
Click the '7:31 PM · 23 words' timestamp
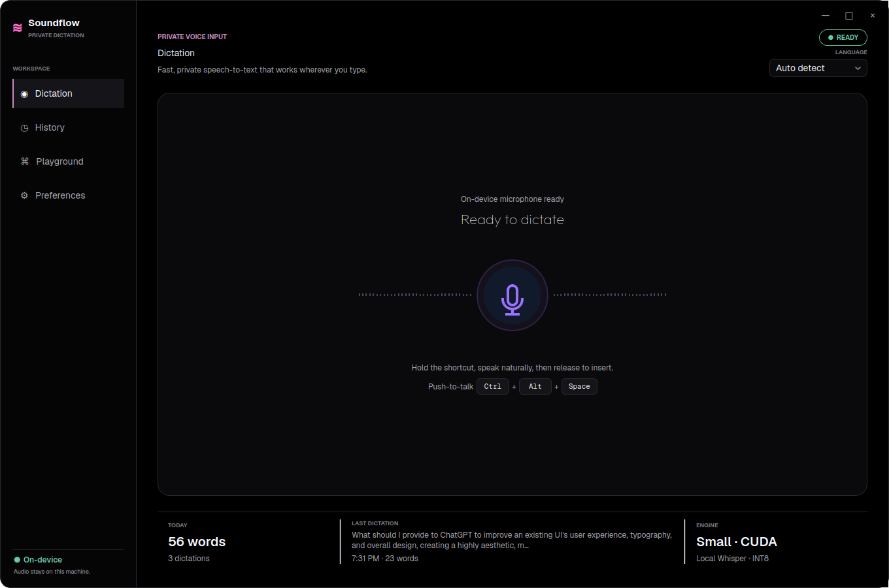(385, 559)
